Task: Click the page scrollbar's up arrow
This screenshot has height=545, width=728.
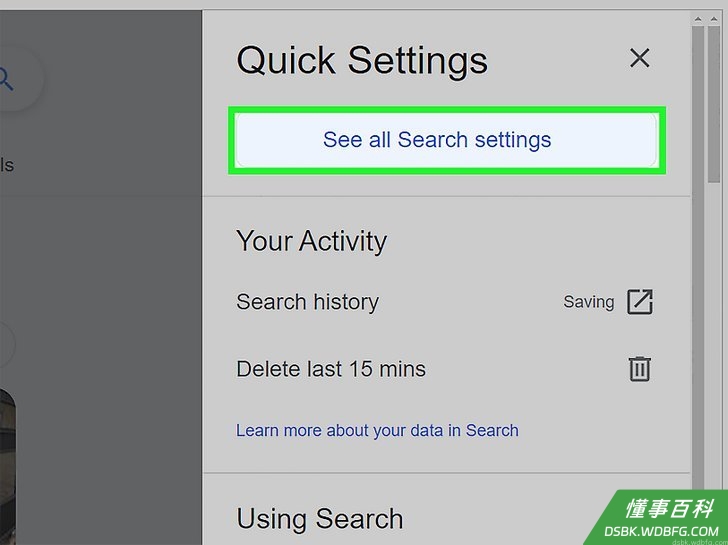Action: point(714,19)
